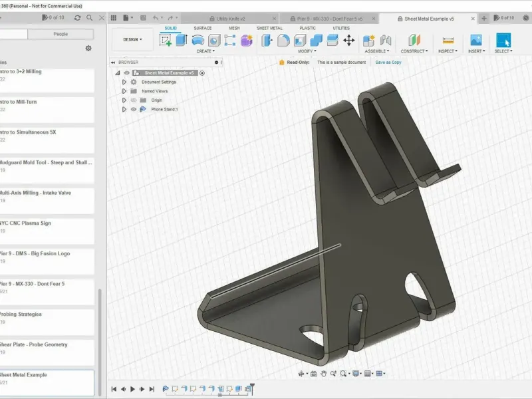
Task: Expand the Document Settings node
Action: tap(124, 82)
